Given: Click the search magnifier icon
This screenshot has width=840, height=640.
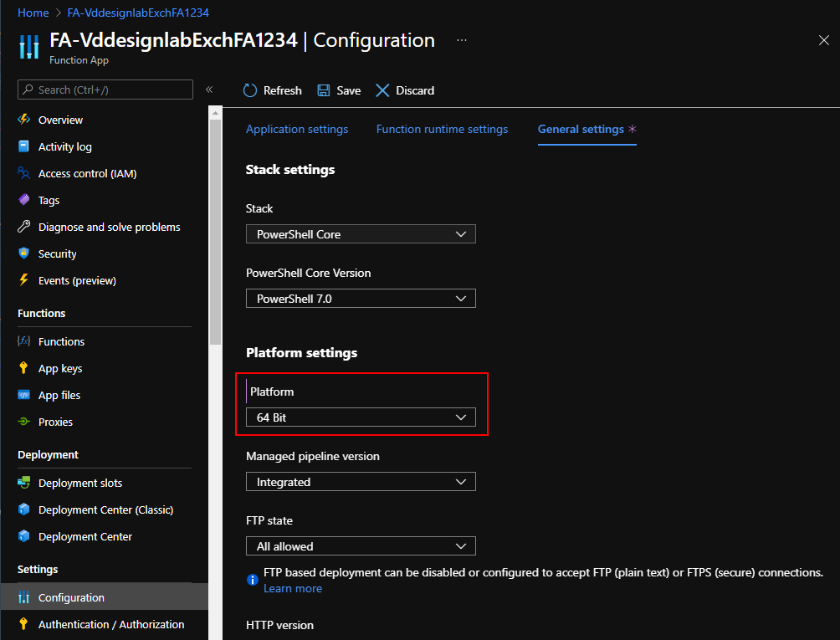Looking at the screenshot, I should click(28, 90).
